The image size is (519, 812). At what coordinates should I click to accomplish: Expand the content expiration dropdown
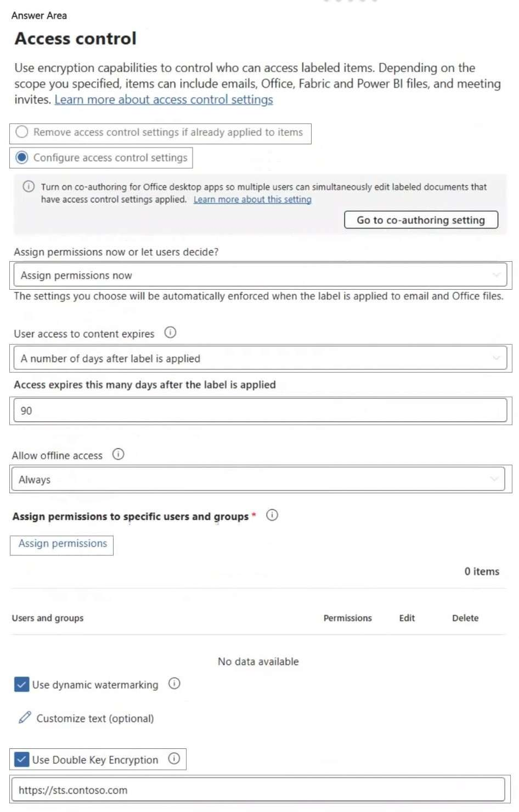(259, 358)
